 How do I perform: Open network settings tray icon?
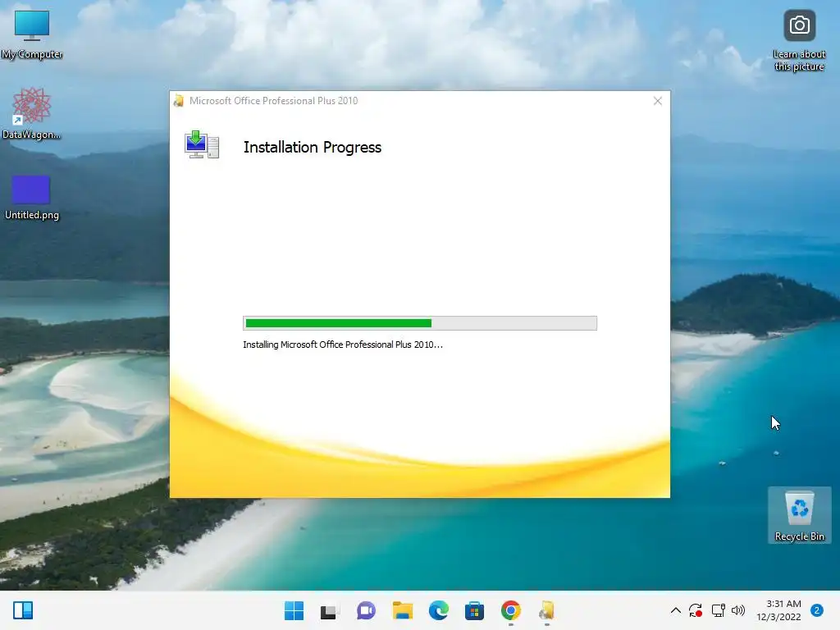pos(718,610)
